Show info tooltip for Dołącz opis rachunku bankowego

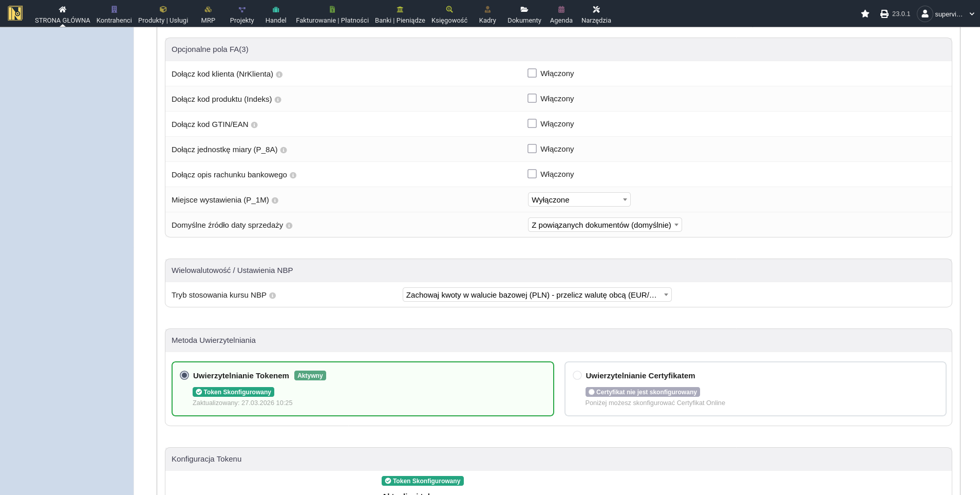point(293,175)
